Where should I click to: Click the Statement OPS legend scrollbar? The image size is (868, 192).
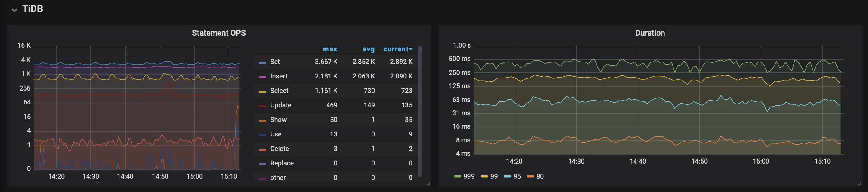[x=420, y=111]
